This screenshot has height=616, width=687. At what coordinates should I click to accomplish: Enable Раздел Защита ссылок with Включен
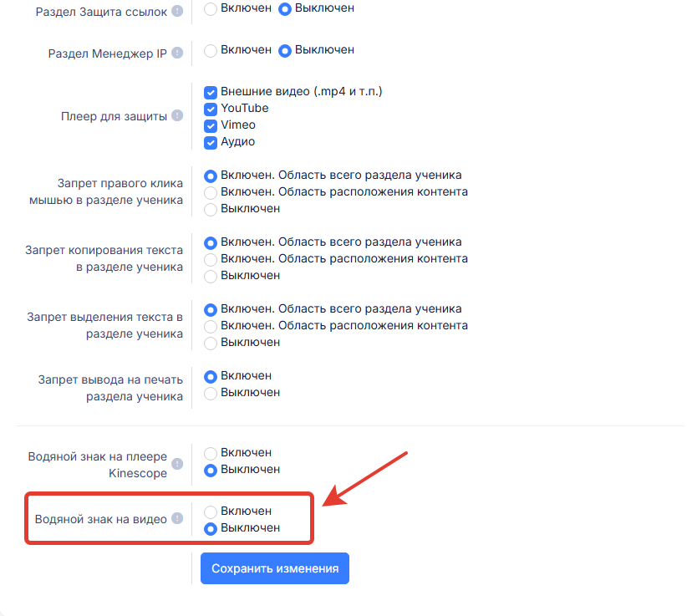click(x=211, y=9)
